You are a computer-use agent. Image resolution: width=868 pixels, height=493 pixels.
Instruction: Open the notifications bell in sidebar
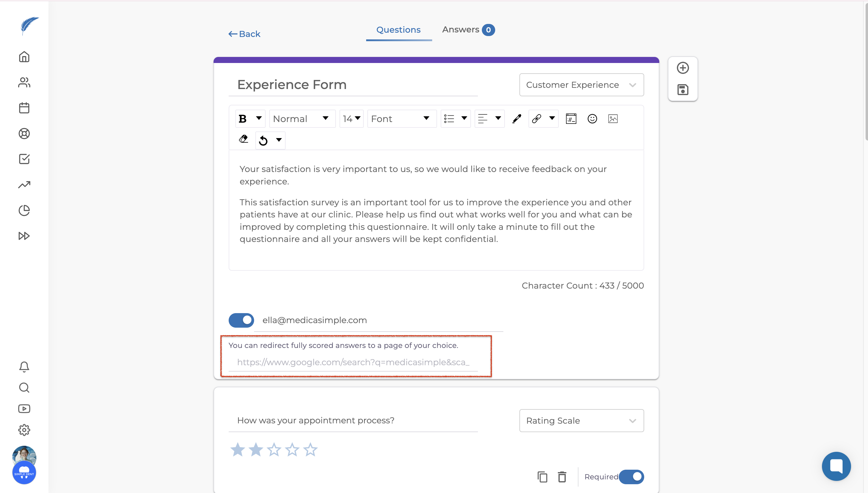(x=24, y=367)
